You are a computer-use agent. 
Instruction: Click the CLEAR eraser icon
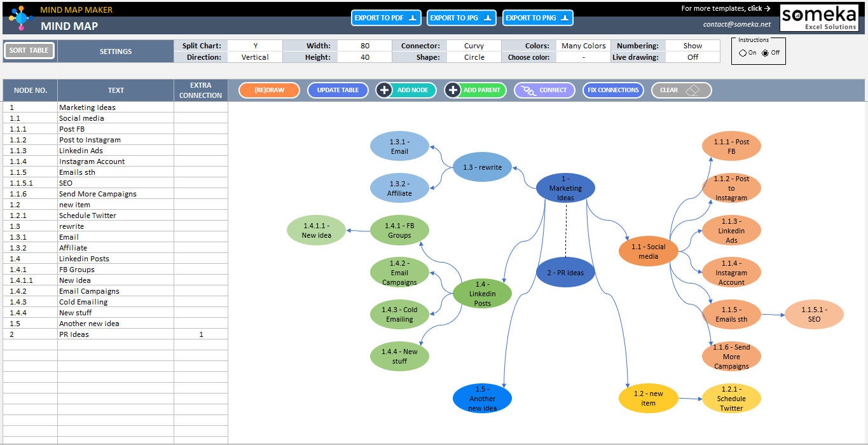point(692,90)
